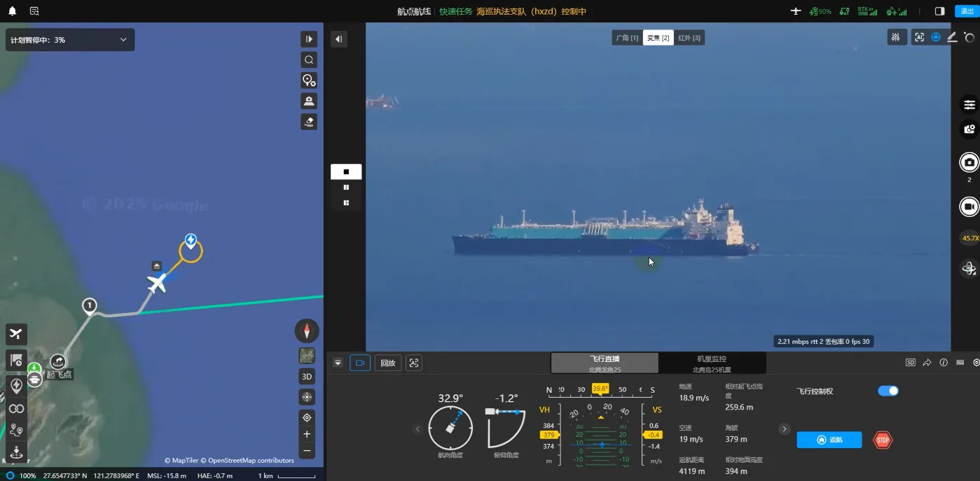The height and width of the screenshot is (481, 980).
Task: Click the 退出 exit button
Action: [968, 11]
